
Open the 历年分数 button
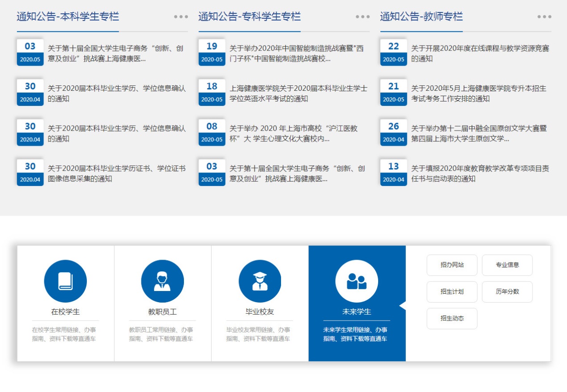point(507,292)
